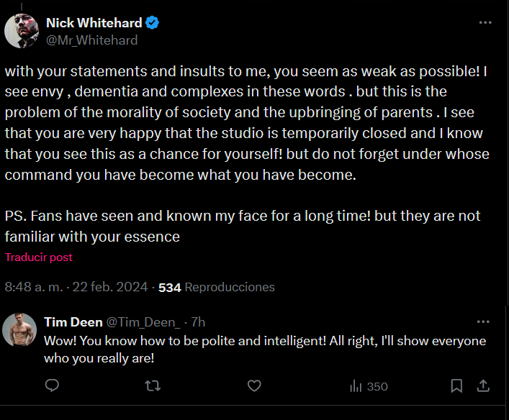Open Tim Deen's reply text

pyautogui.click(x=264, y=349)
